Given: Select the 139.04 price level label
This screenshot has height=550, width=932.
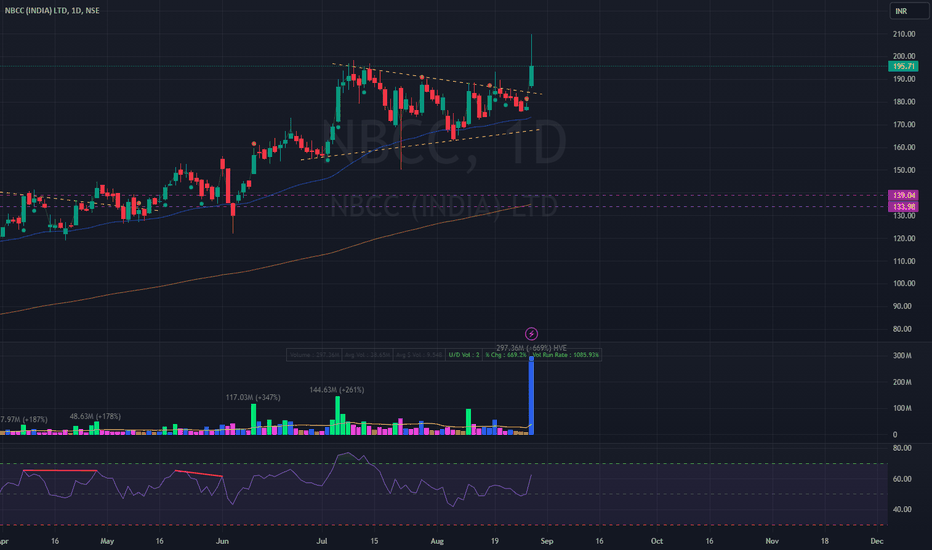Looking at the screenshot, I should (903, 195).
